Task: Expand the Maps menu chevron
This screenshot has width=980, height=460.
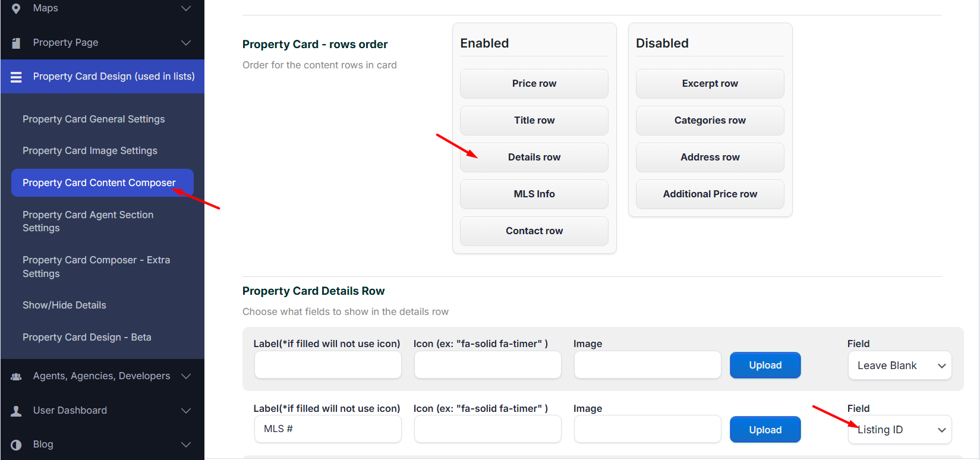Action: [x=186, y=8]
